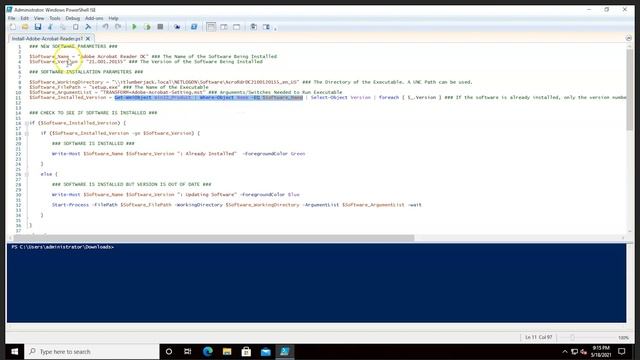
Task: Click the $Software_WorkingDirectory line
Action: [251, 82]
